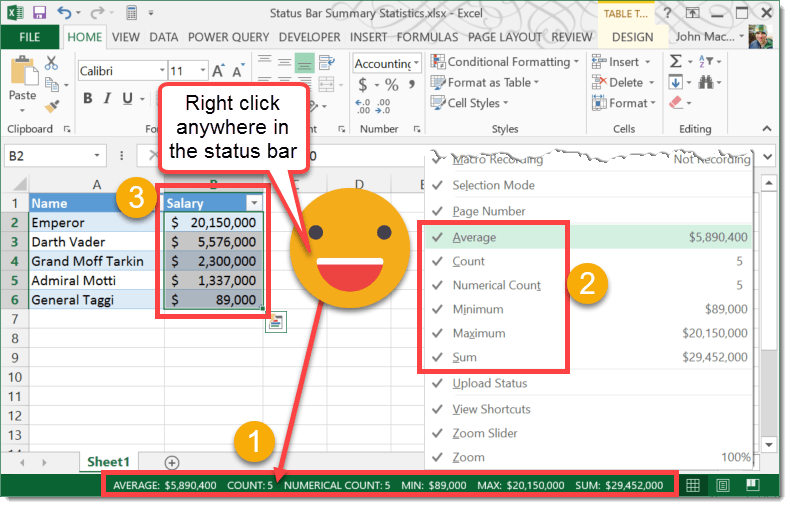Switch to the FORMULAS ribbon tab

coord(428,37)
